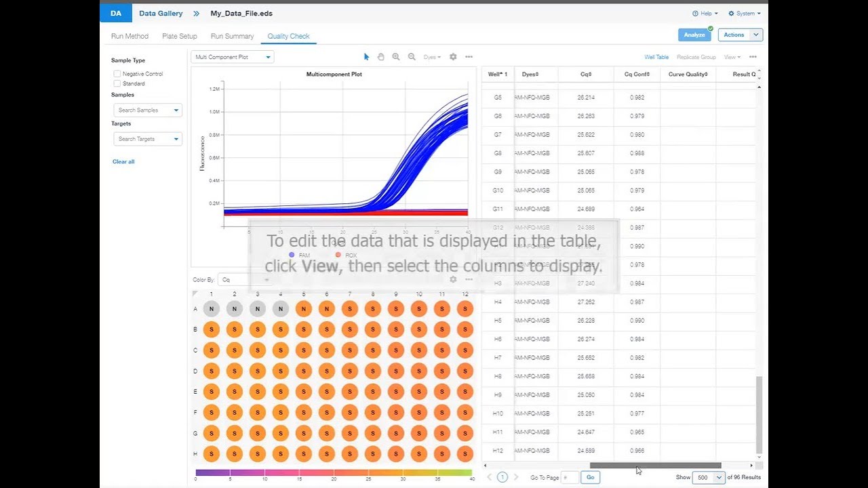Go to the previous results page arrow
Viewport: 868px width, 488px height.
tap(490, 477)
